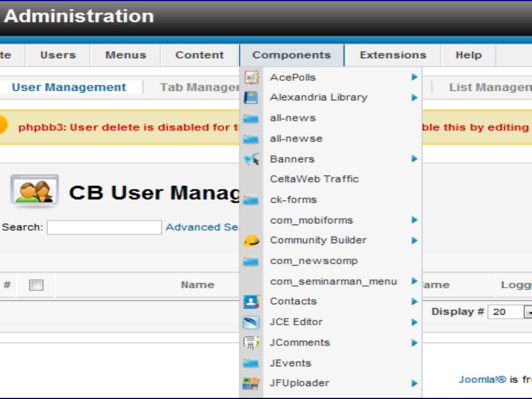Expand the JFUploader submenu arrow
The width and height of the screenshot is (532, 399).
pyautogui.click(x=415, y=383)
